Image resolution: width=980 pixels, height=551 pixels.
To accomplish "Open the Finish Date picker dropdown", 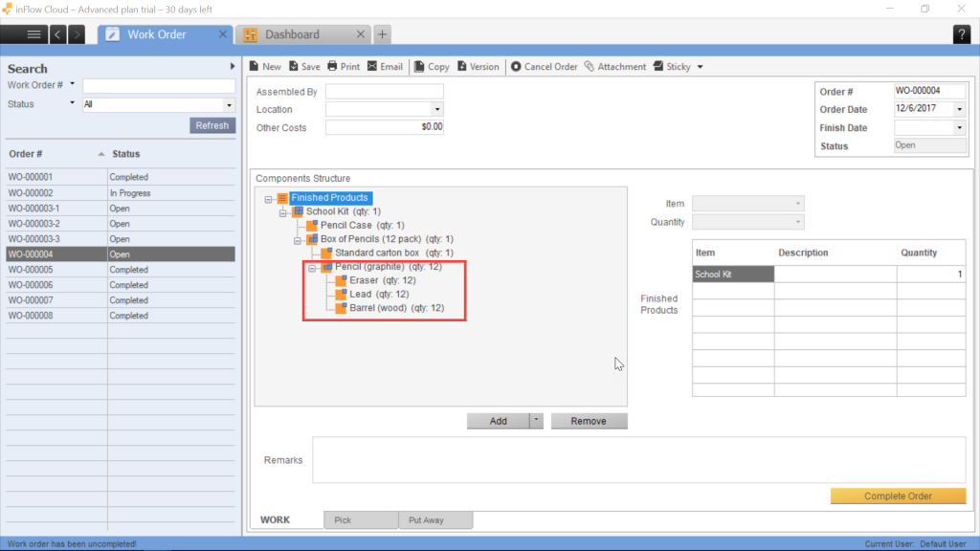I will pos(959,128).
